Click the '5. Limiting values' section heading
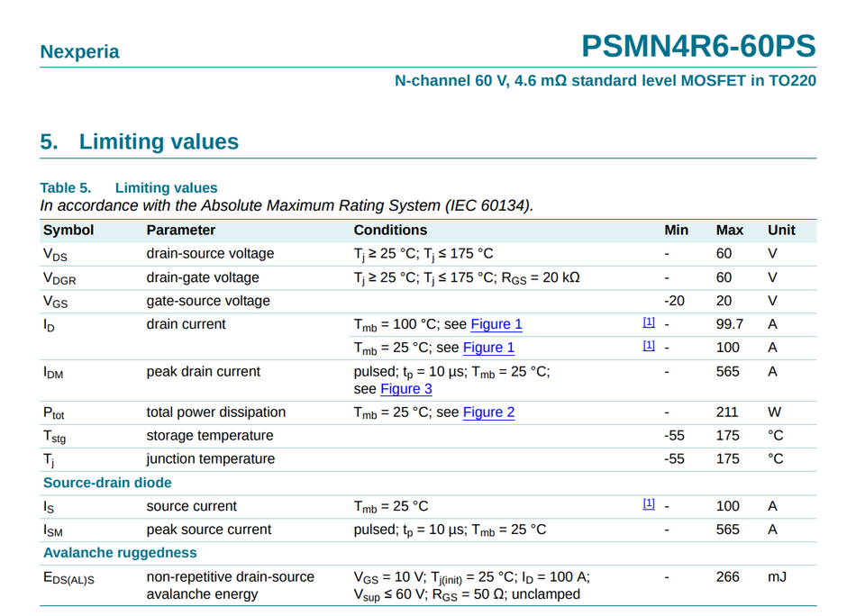Image resolution: width=865 pixels, height=616 pixels. click(x=139, y=141)
